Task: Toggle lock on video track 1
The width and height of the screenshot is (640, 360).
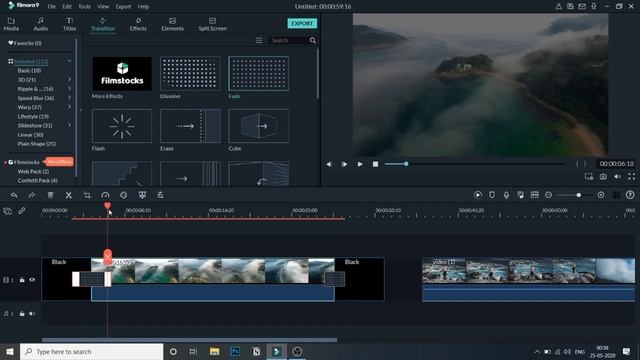Action: [22, 280]
